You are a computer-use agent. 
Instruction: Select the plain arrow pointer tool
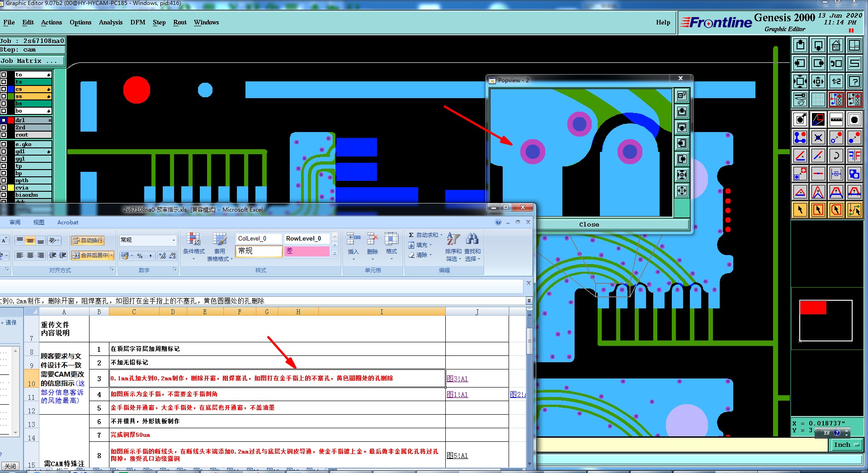(800, 210)
